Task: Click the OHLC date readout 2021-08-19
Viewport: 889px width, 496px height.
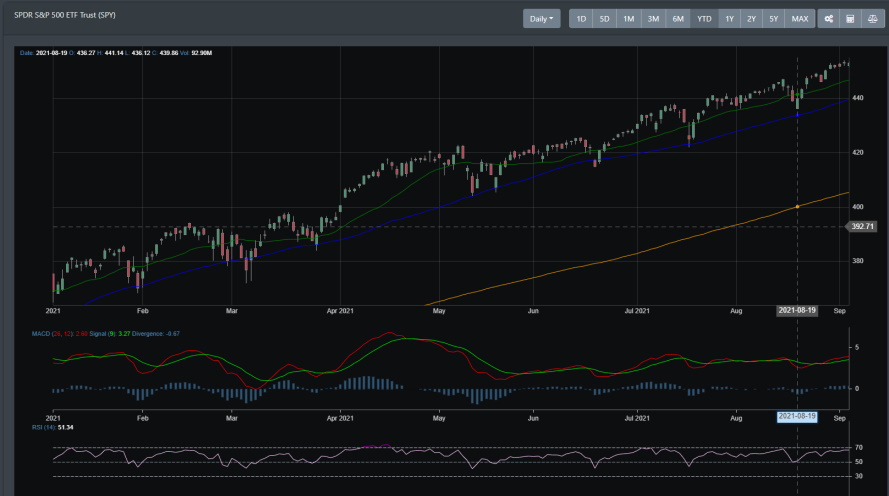Action: pyautogui.click(x=52, y=53)
